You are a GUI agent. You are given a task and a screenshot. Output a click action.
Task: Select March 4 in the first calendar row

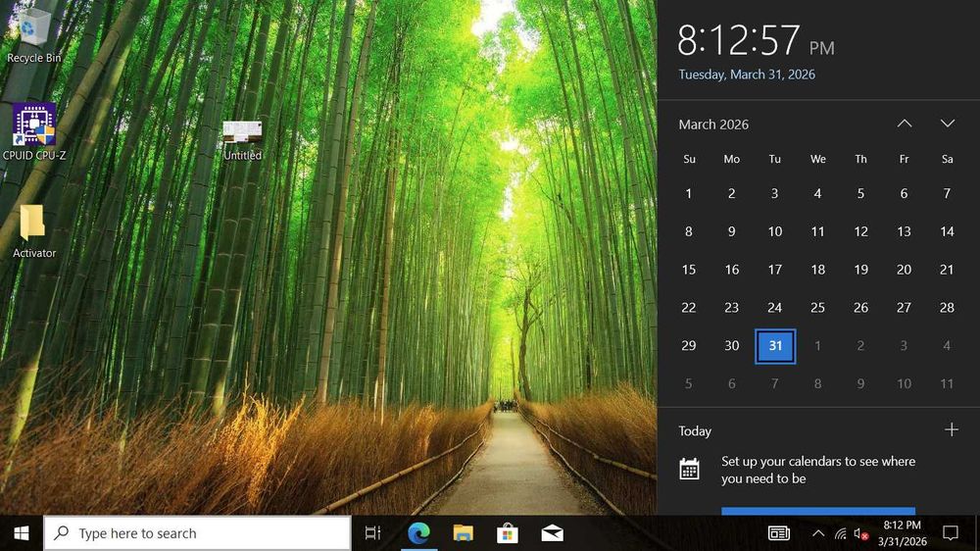818,194
